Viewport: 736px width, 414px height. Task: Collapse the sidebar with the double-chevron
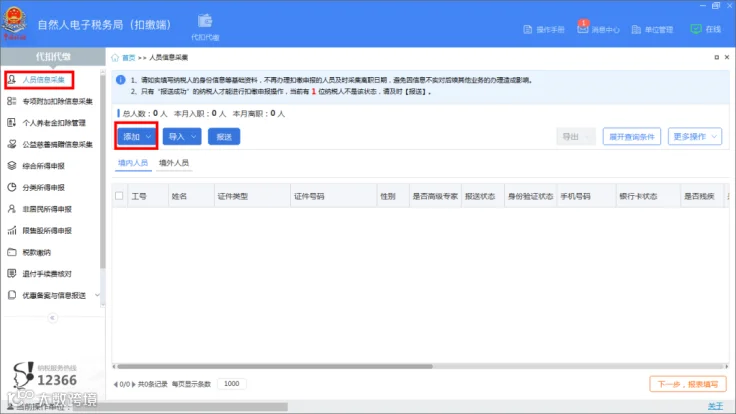click(53, 318)
